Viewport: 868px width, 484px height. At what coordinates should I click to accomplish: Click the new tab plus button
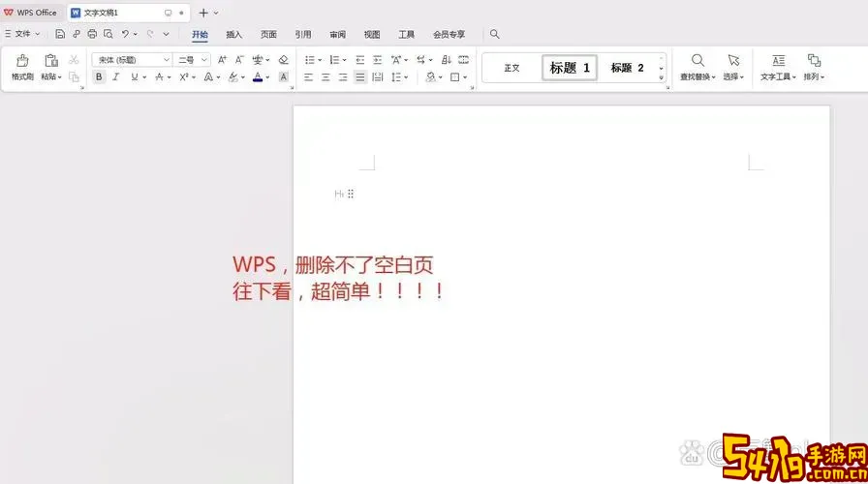(x=203, y=13)
